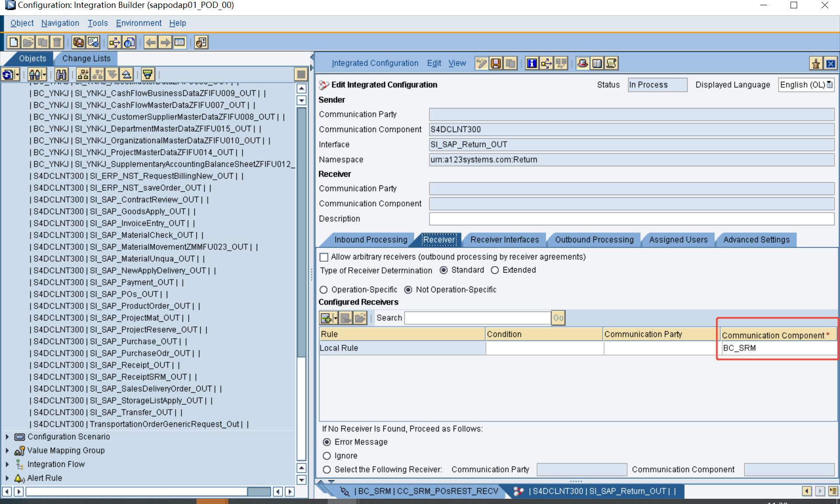840x504 pixels.
Task: Click the refresh icon in Objects panel
Action: (8, 74)
